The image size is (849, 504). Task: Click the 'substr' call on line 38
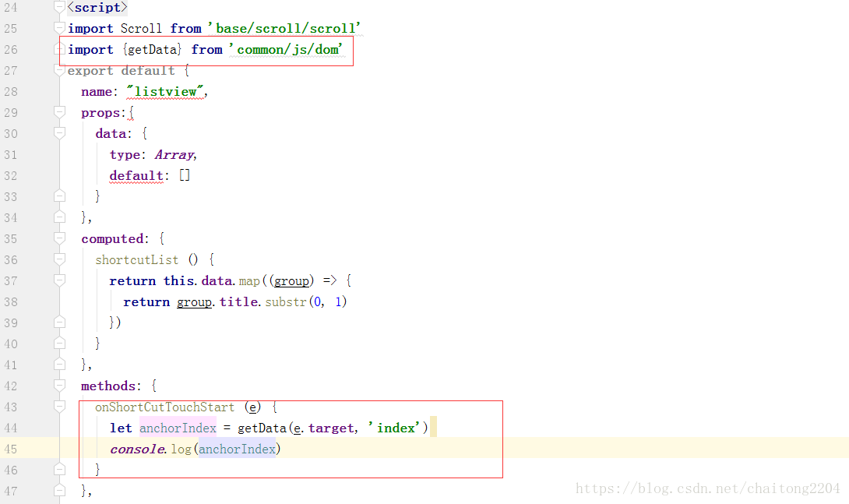(x=285, y=301)
